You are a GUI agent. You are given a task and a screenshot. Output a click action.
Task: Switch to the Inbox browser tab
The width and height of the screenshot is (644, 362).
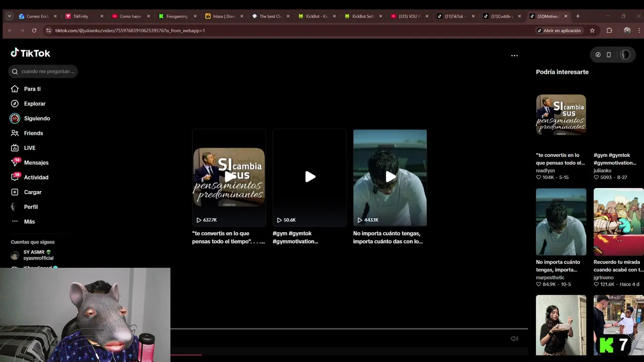click(x=224, y=16)
